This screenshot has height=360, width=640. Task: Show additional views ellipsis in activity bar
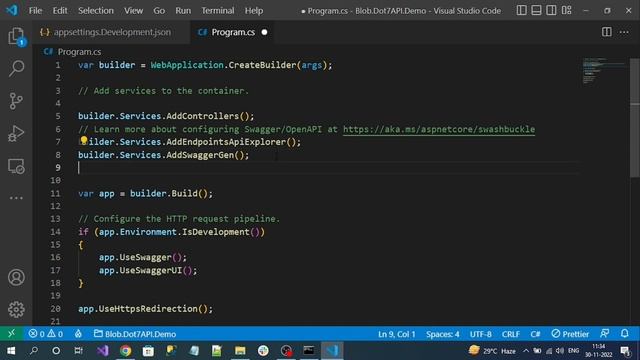(16, 198)
